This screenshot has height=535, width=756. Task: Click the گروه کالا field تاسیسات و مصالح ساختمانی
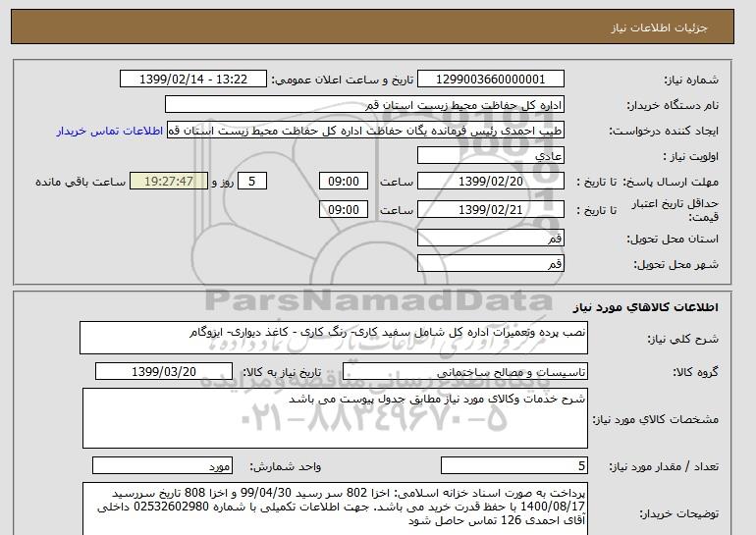click(464, 372)
